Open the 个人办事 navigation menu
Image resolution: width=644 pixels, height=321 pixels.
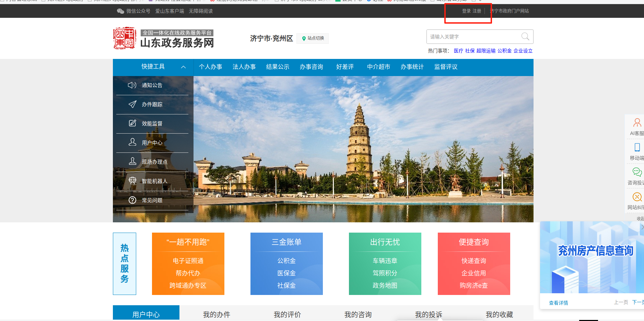[x=210, y=67]
